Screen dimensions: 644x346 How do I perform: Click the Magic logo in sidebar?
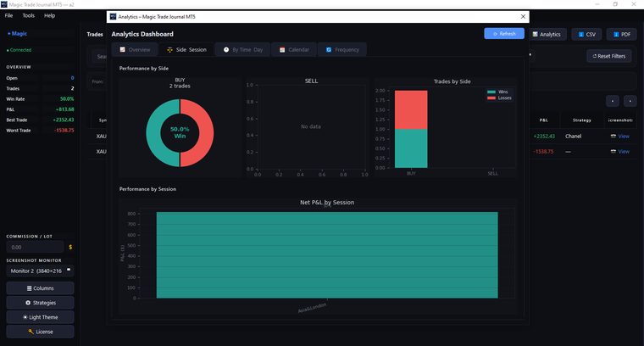pos(17,34)
